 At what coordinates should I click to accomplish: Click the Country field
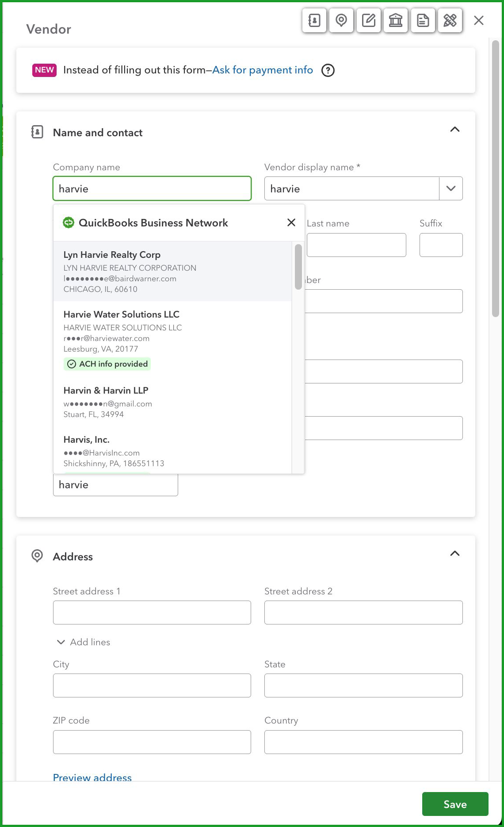tap(363, 742)
